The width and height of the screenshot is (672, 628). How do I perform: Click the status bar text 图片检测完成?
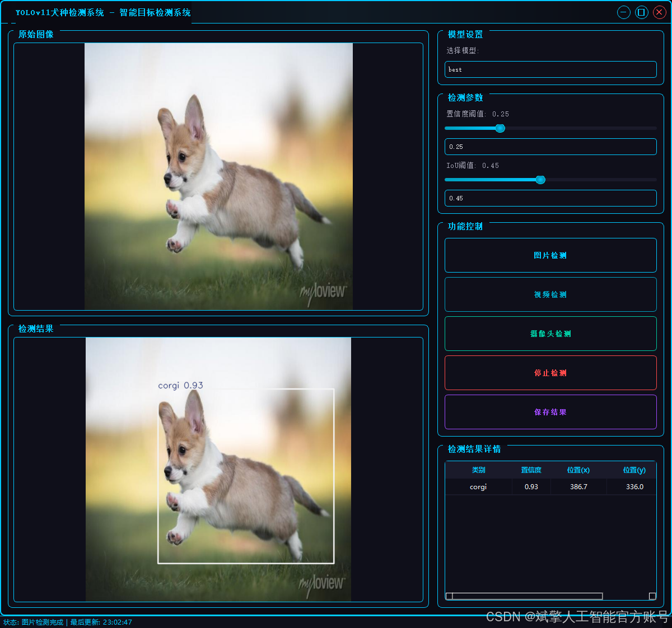(x=43, y=622)
